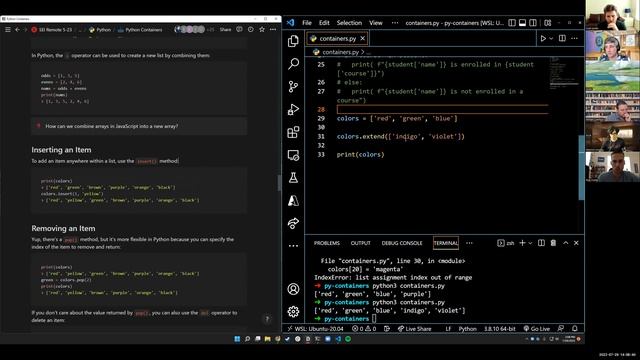Toggle bottom panel layout button
Screen dimensions: 640x360
[522, 23]
